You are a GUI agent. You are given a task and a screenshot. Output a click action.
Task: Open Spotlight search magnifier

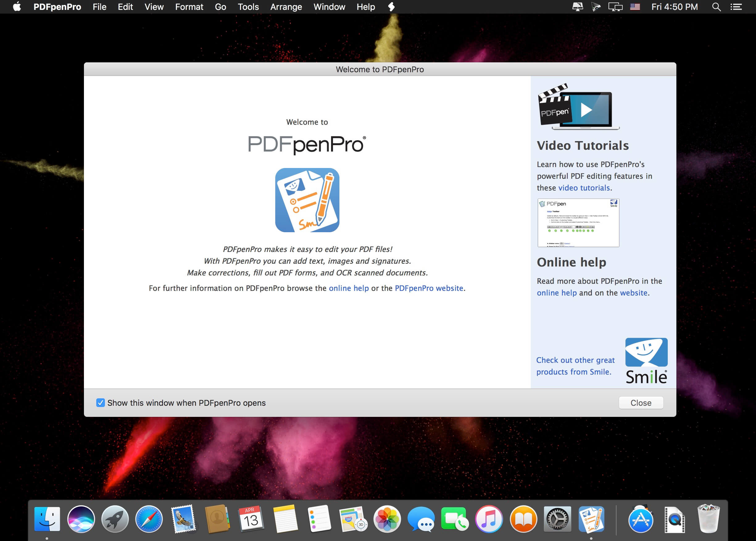(716, 7)
